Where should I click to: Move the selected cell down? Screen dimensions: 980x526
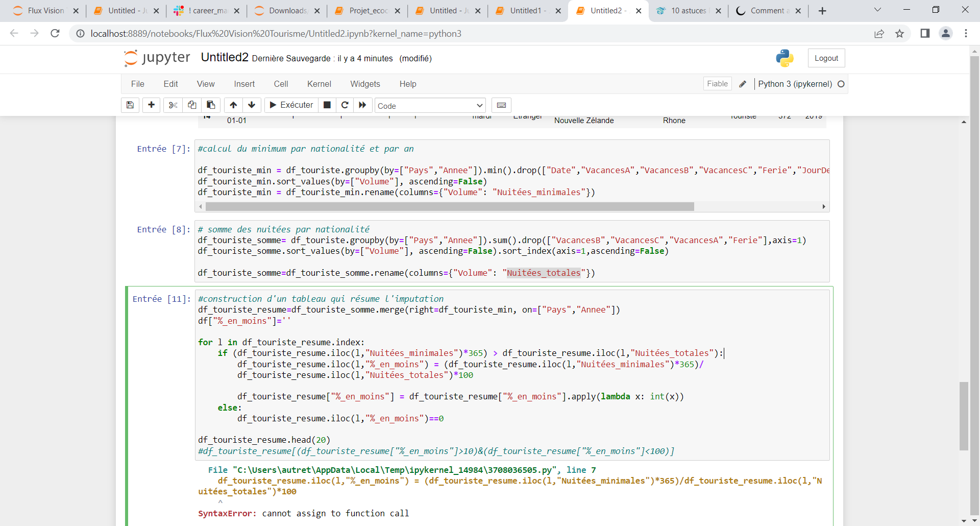(252, 105)
